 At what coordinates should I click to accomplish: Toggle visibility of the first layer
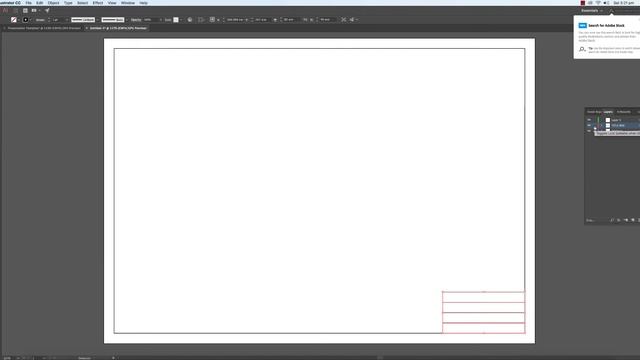coord(589,120)
